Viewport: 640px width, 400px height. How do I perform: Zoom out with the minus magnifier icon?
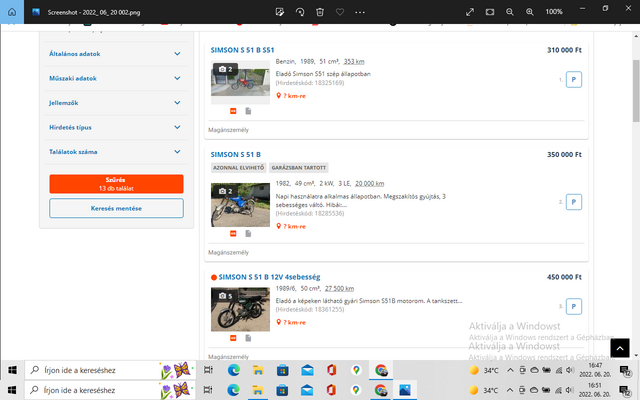[510, 12]
